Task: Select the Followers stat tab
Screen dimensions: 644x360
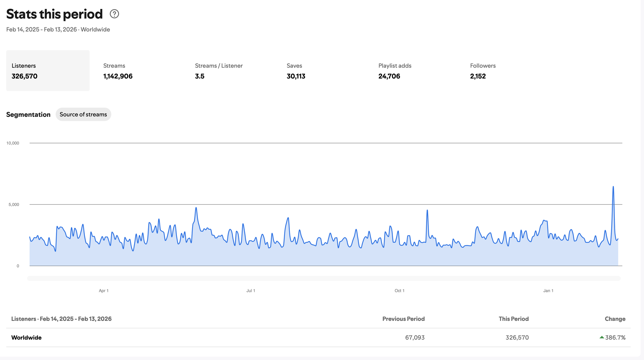Action: 482,71
